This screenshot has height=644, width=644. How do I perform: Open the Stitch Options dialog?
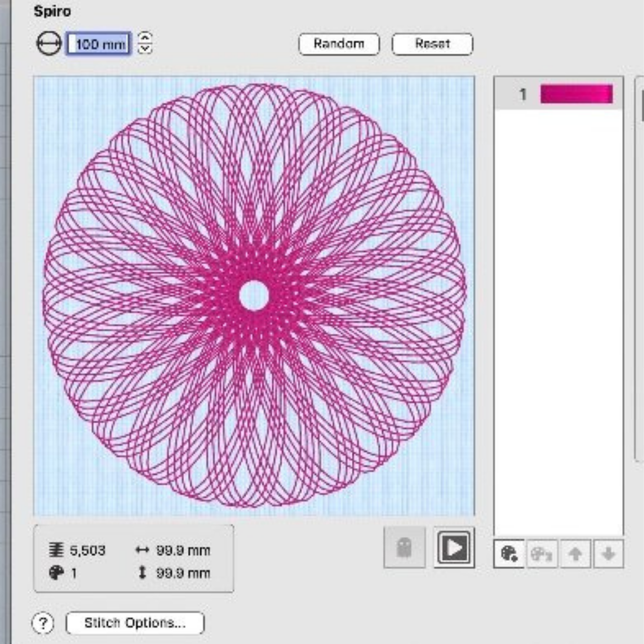[x=135, y=623]
